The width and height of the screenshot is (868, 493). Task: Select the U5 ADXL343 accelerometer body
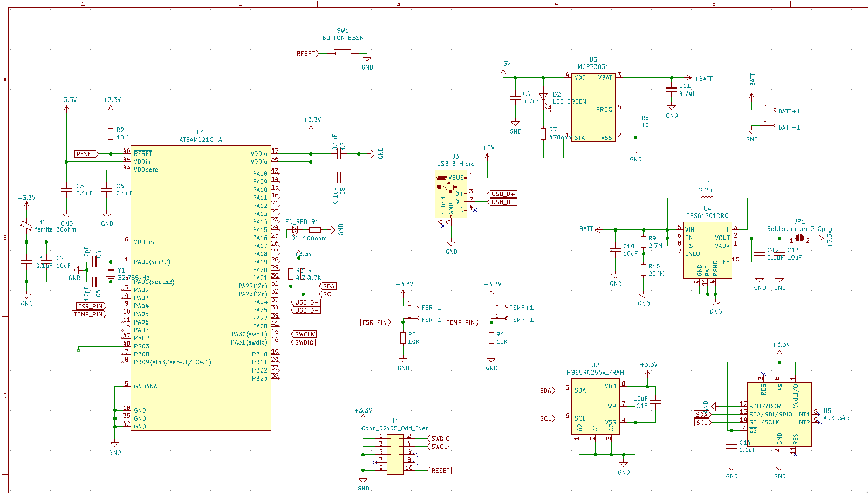[780, 415]
